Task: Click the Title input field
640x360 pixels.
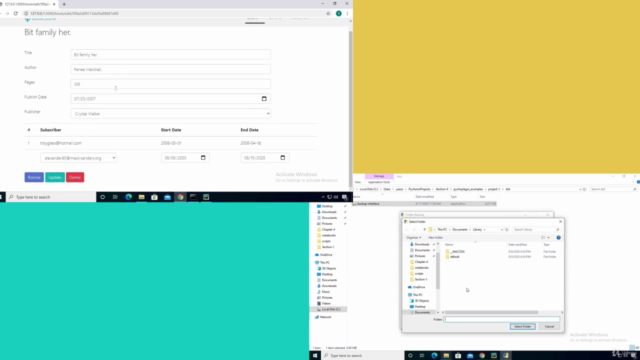Action: [171, 54]
